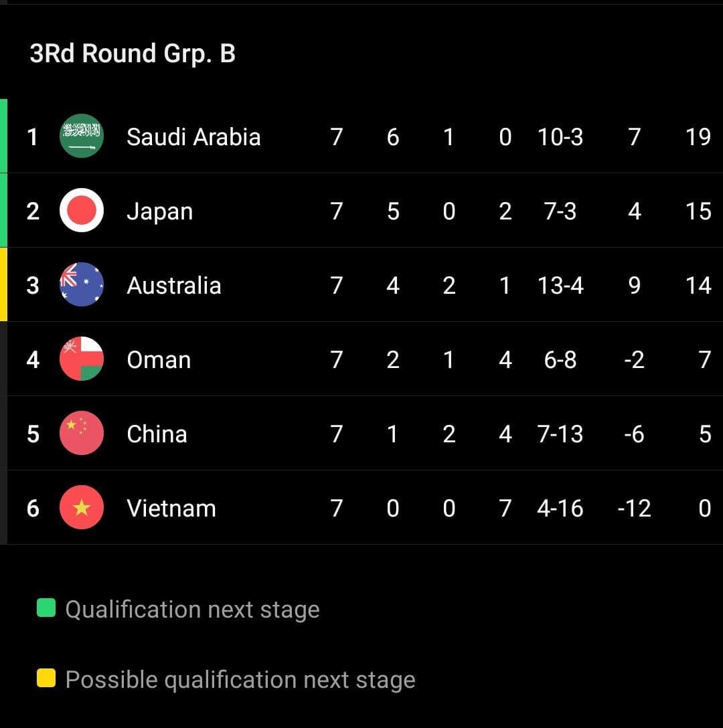
Task: Select the Australia team name
Action: 173,286
